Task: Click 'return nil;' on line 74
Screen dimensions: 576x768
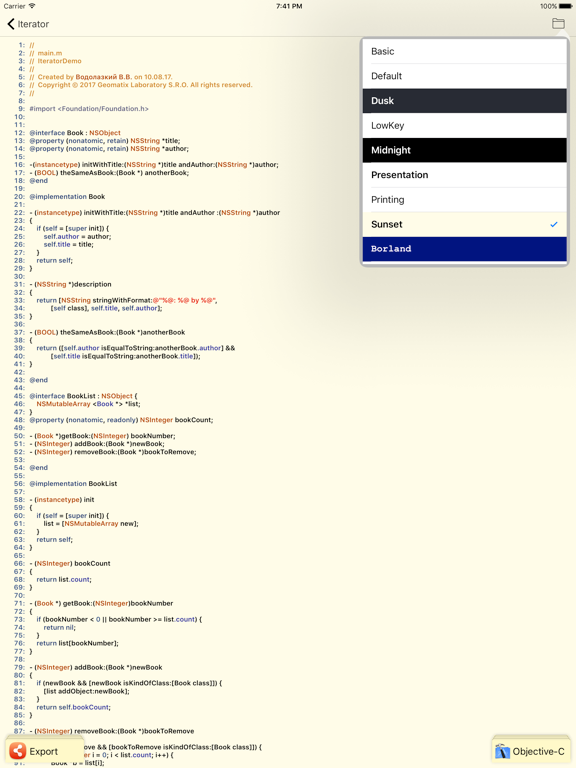Action: coord(60,627)
